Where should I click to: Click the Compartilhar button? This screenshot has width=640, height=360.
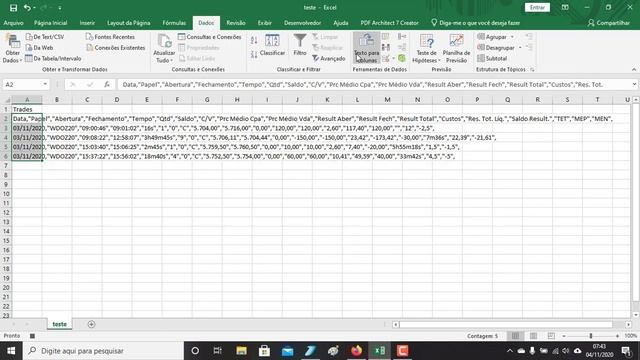[x=609, y=23]
